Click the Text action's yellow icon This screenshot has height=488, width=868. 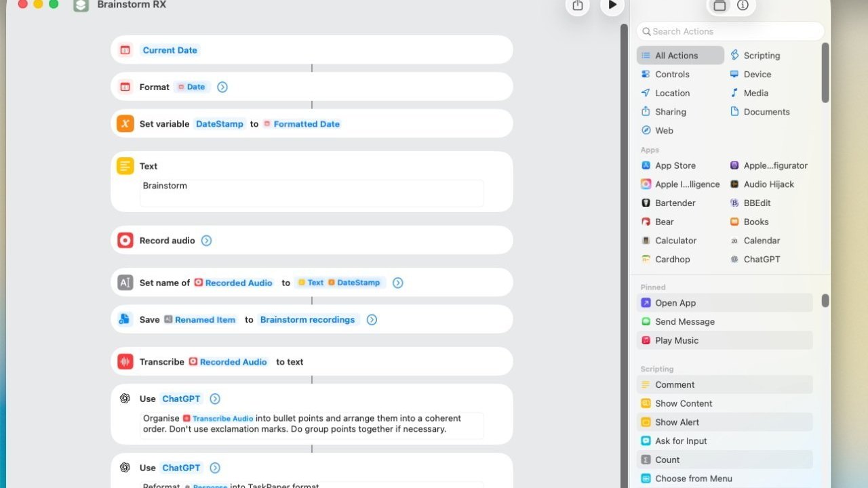point(125,166)
